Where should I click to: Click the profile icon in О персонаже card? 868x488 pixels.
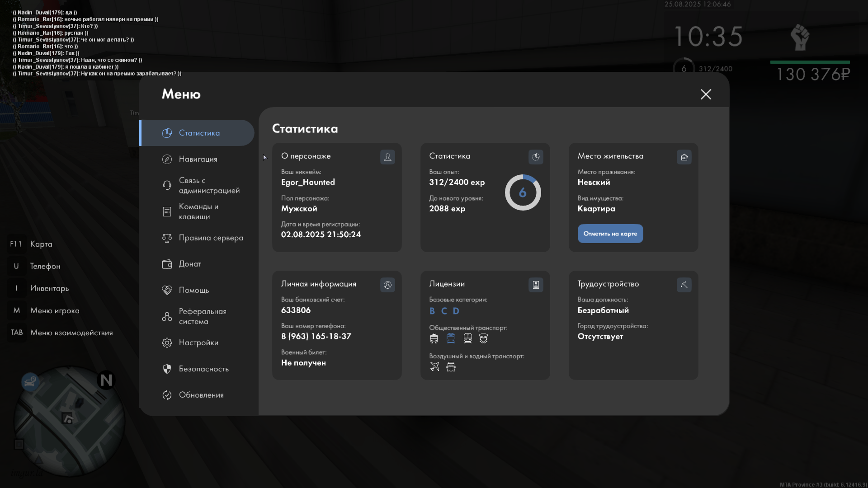pyautogui.click(x=387, y=157)
